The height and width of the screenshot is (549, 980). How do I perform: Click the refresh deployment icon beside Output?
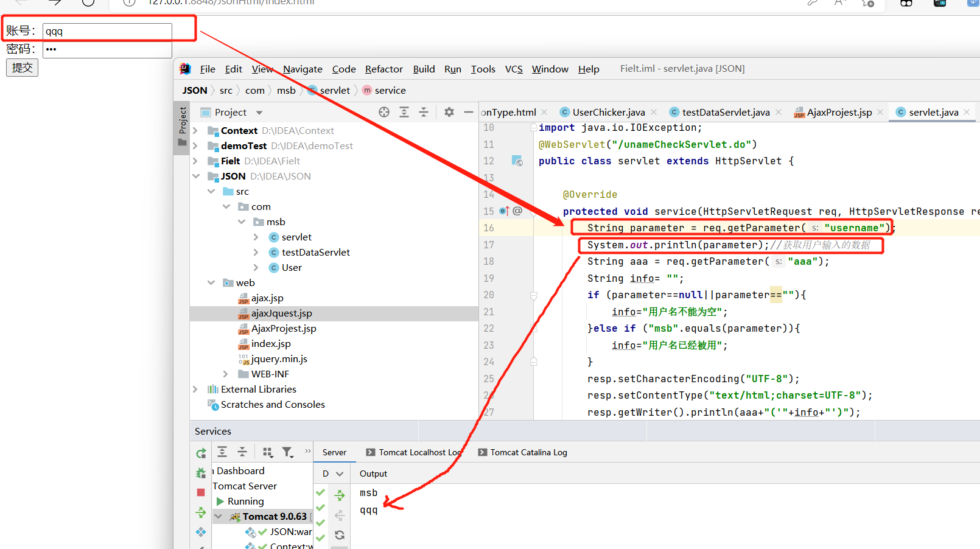coord(340,535)
